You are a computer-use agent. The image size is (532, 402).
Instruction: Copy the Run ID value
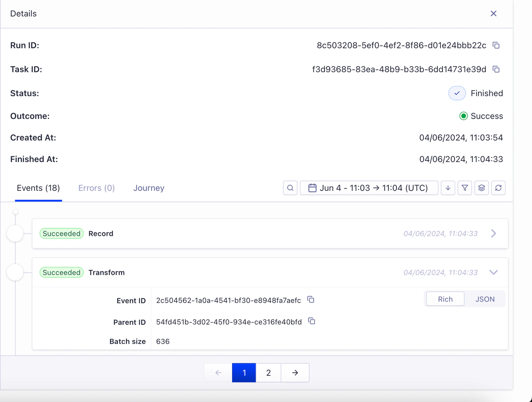point(496,45)
